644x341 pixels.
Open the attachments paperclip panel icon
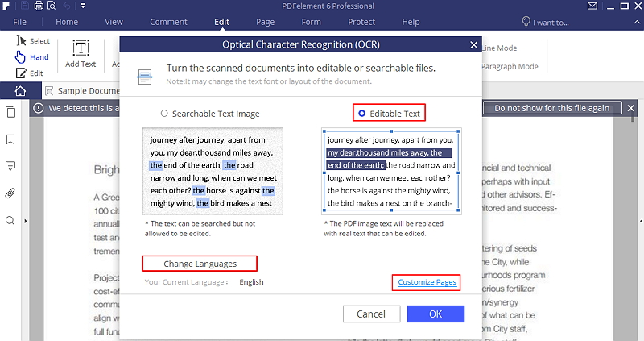coord(10,193)
